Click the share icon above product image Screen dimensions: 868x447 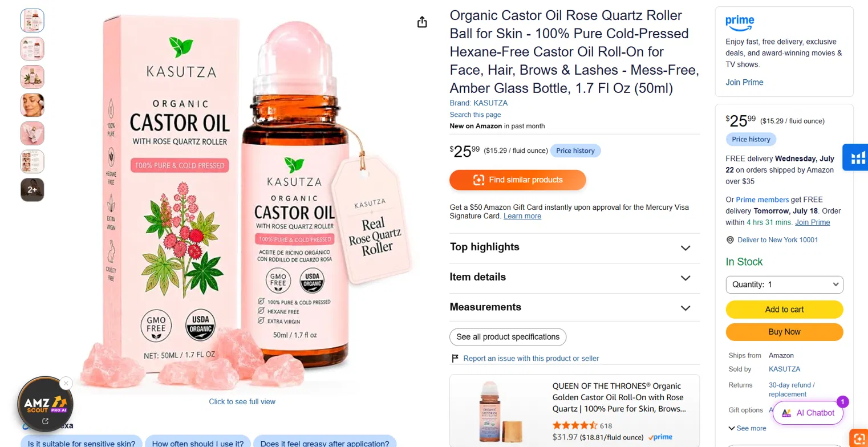422,22
